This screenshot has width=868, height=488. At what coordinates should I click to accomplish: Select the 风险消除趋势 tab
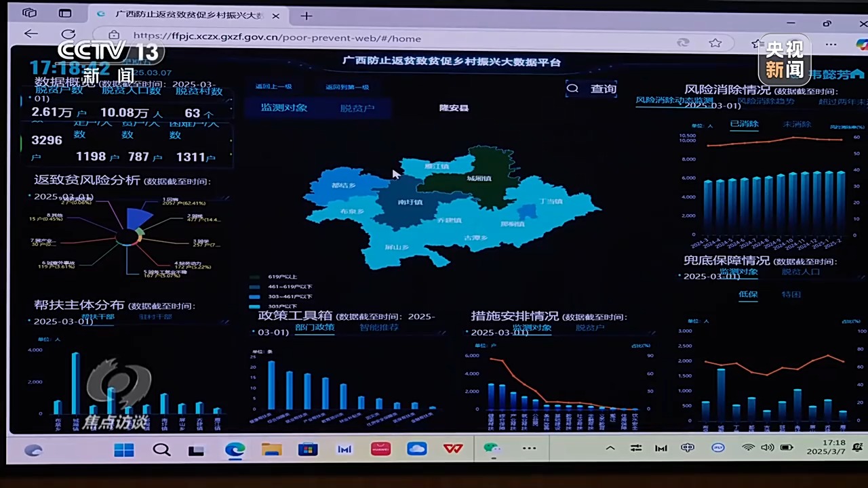(x=766, y=101)
